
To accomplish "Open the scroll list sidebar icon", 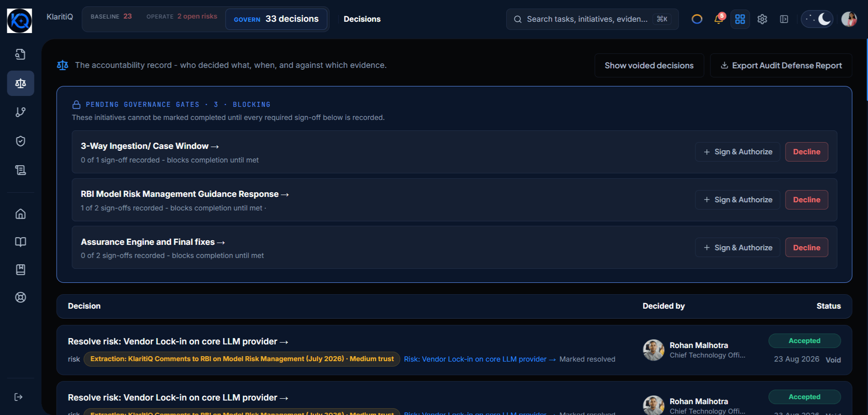I will coord(20,170).
